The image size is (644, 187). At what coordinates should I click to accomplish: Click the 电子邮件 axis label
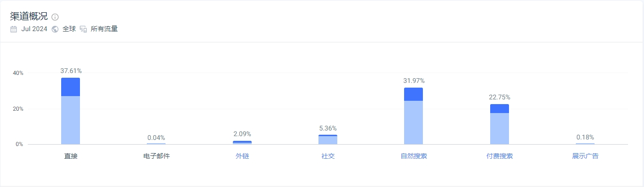(156, 156)
